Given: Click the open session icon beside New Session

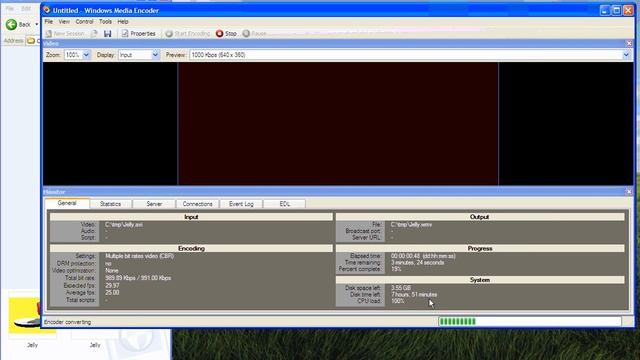Looking at the screenshot, I should coord(94,33).
